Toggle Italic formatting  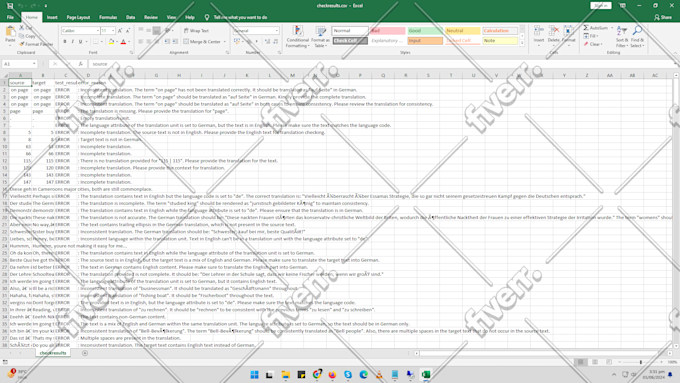72,42
